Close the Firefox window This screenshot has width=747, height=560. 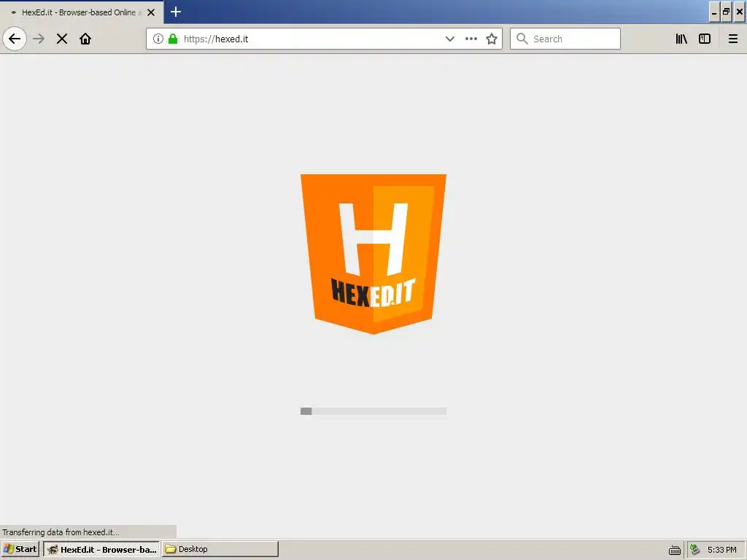pos(740,12)
